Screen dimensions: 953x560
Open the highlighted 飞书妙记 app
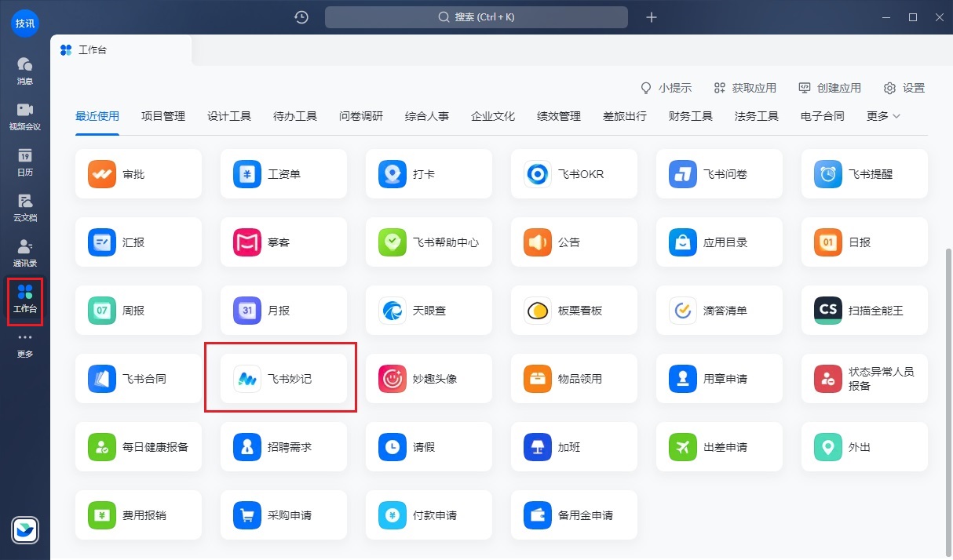pos(279,378)
